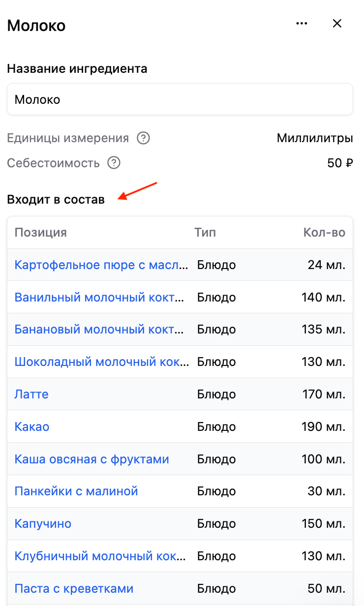
Task: Open Шоколадный молочный коктейль link
Action: click(101, 362)
